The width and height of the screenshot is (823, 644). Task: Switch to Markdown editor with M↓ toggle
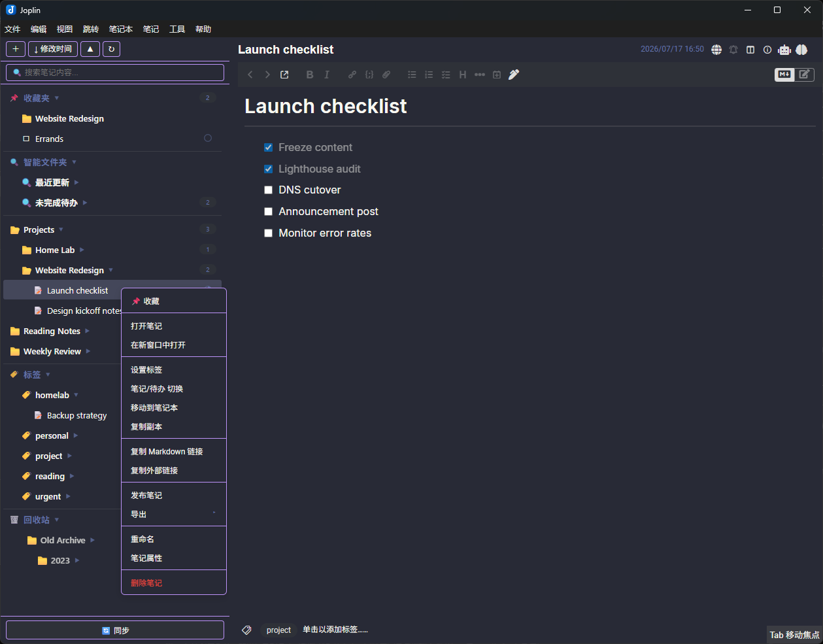[784, 75]
